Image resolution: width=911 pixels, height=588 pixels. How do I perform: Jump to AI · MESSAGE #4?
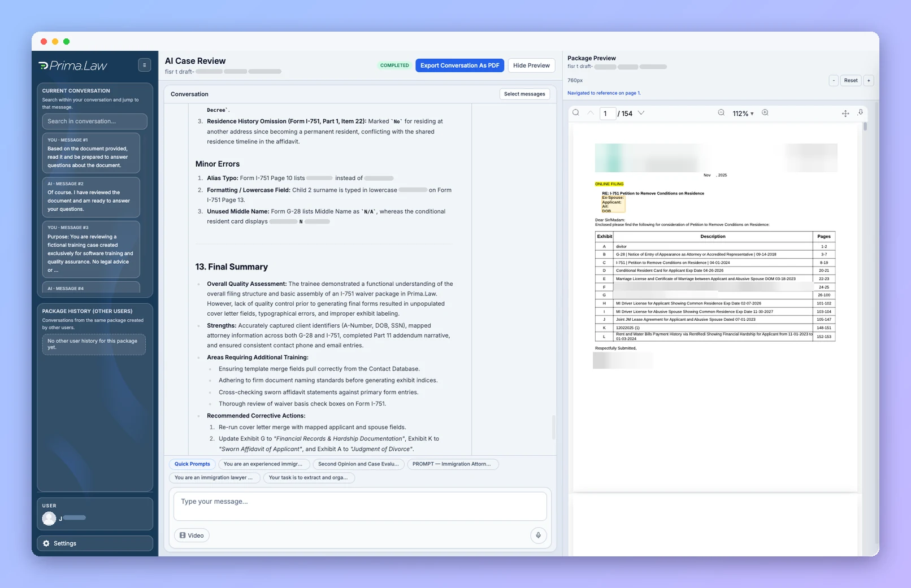click(91, 287)
